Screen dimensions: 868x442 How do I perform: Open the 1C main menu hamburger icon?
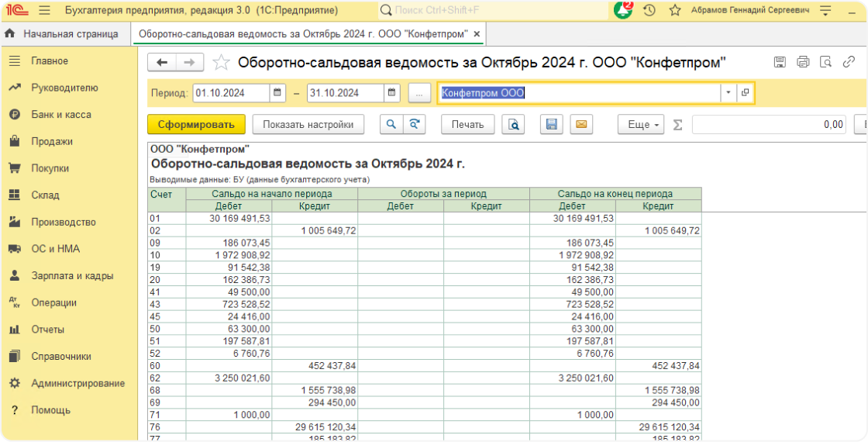(45, 11)
